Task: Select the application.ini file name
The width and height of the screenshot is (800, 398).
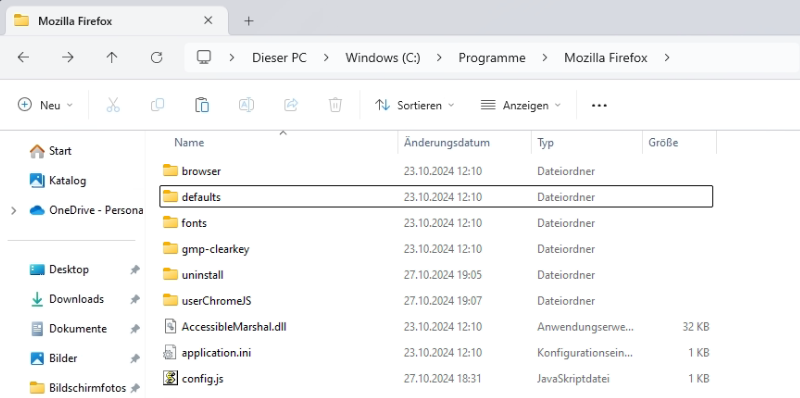Action: click(216, 353)
